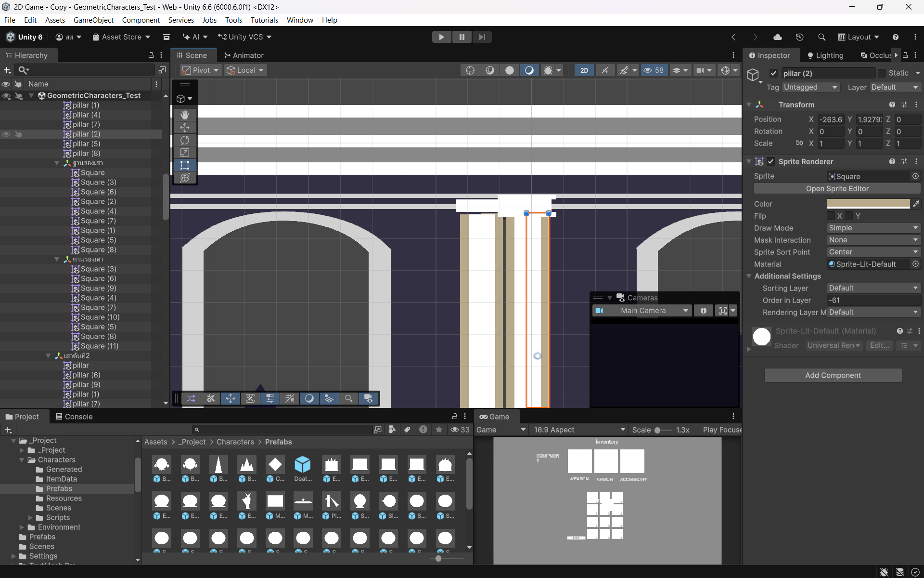Toggle 2D view mode in Scene

[584, 70]
